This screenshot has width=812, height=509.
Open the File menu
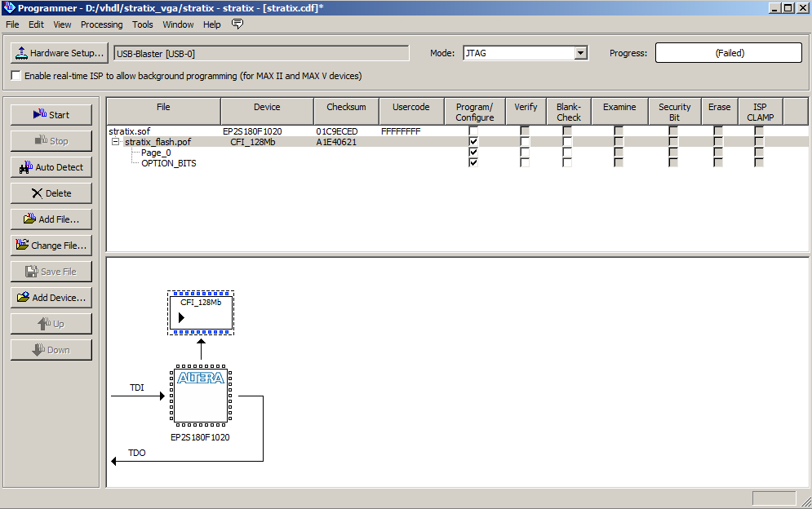tap(12, 24)
